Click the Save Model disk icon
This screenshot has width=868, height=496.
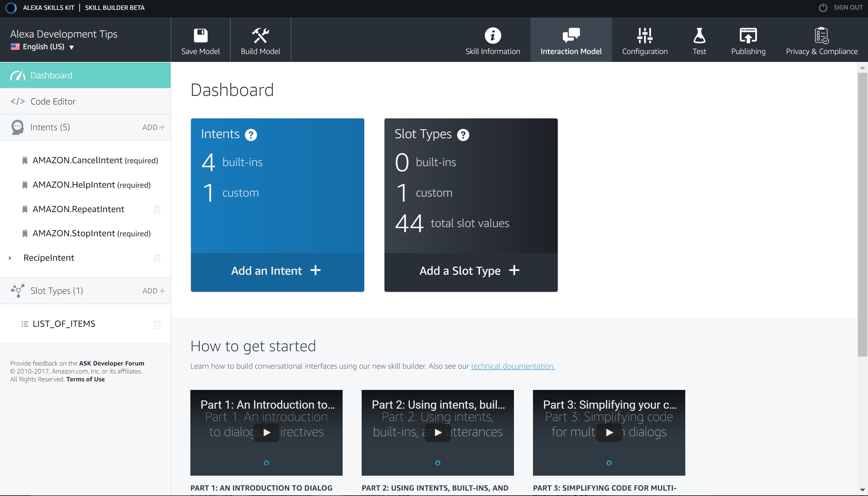coord(201,36)
